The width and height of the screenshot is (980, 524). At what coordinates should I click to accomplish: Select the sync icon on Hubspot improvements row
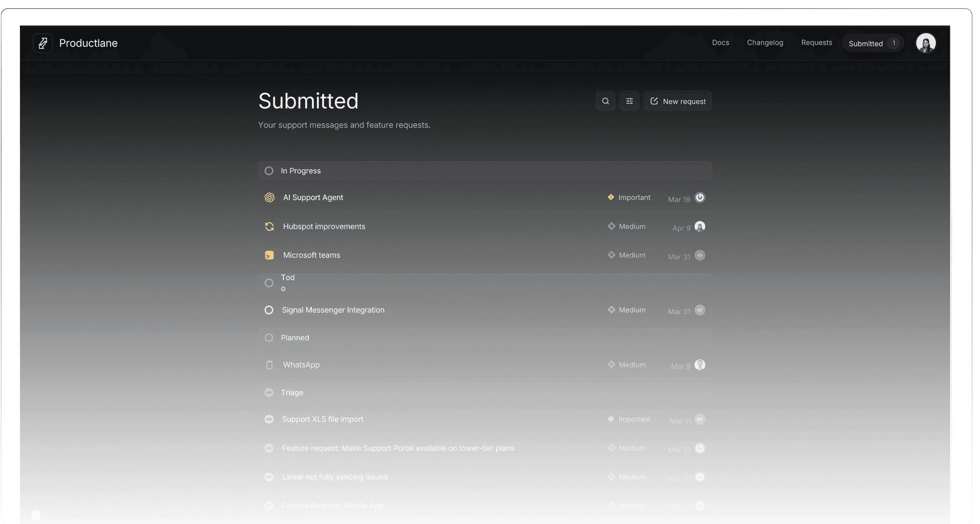[269, 226]
